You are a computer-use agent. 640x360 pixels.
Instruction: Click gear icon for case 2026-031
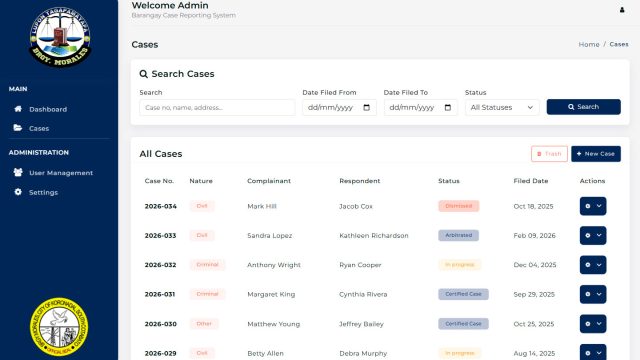coord(588,294)
